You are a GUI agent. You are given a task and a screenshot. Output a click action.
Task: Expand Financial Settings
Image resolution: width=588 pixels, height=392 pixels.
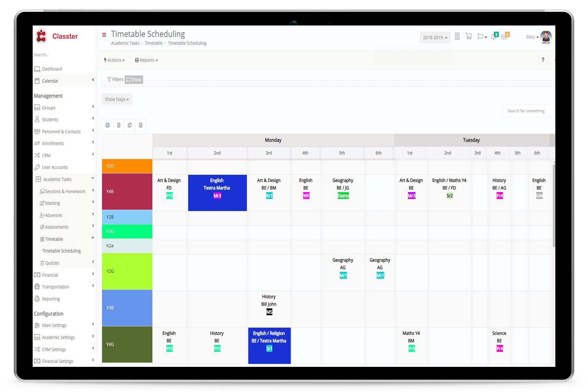tap(64, 361)
